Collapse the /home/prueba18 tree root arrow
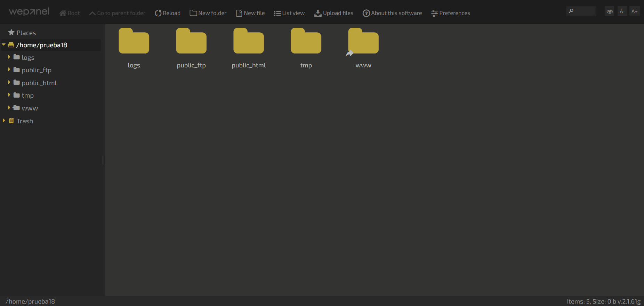Image resolution: width=644 pixels, height=306 pixels. [x=4, y=45]
